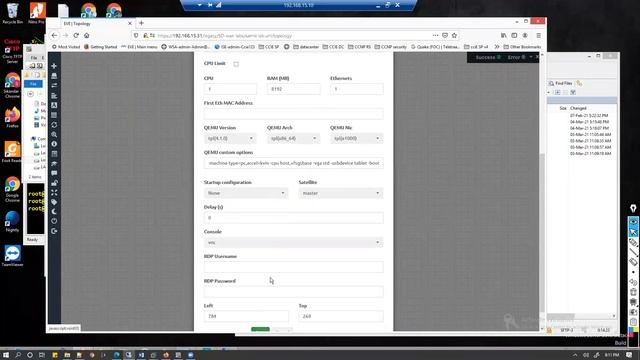Click the Error notification label

click(x=513, y=58)
